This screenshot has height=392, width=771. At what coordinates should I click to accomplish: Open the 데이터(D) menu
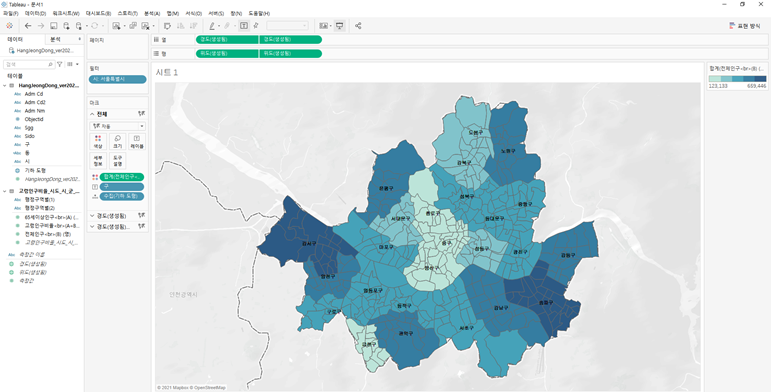35,13
